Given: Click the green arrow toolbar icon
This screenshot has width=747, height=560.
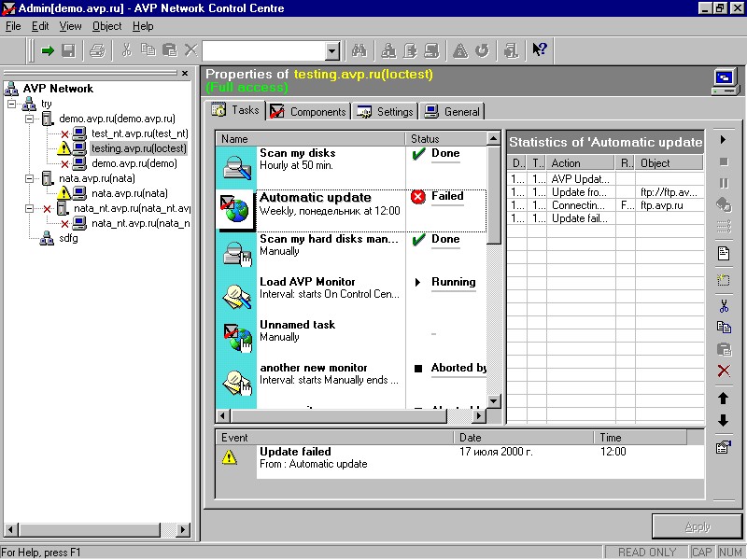Looking at the screenshot, I should [x=48, y=50].
